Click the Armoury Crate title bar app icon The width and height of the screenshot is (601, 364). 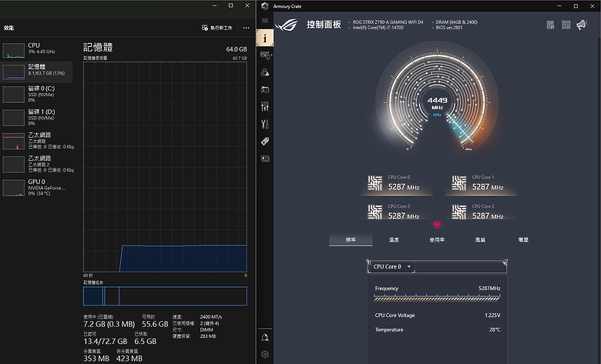point(265,6)
